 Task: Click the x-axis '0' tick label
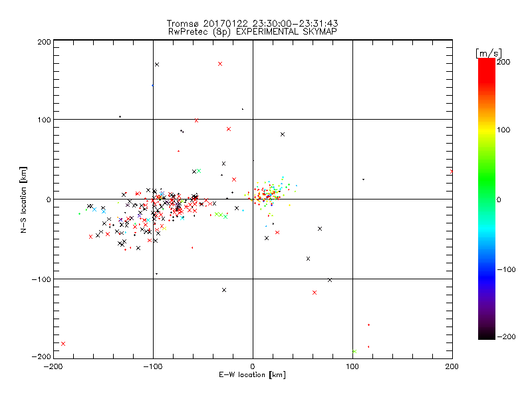coord(253,366)
